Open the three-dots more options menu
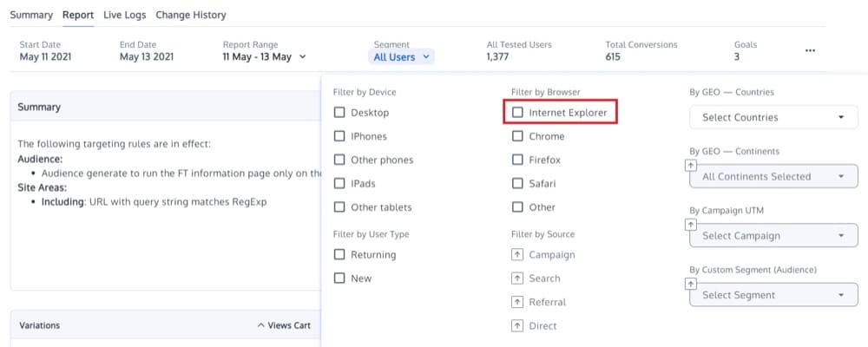Viewport: 868px width, 347px height. click(810, 50)
